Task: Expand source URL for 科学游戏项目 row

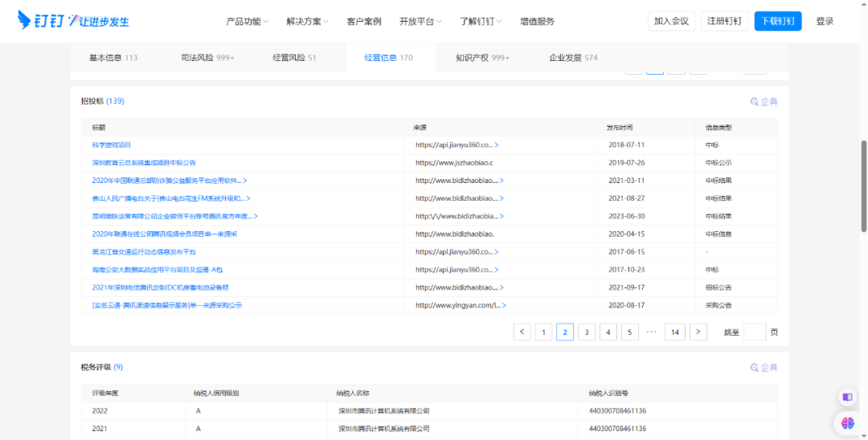Action: 497,145
